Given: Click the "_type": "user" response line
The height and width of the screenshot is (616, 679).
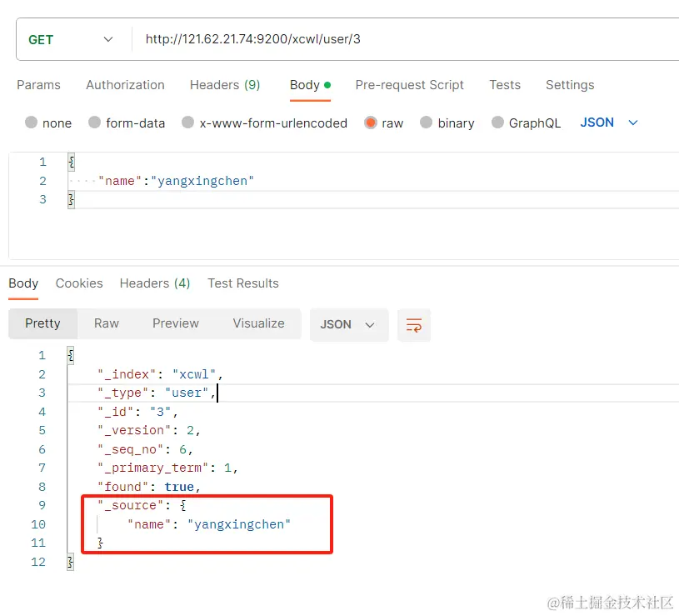Looking at the screenshot, I should 157,393.
